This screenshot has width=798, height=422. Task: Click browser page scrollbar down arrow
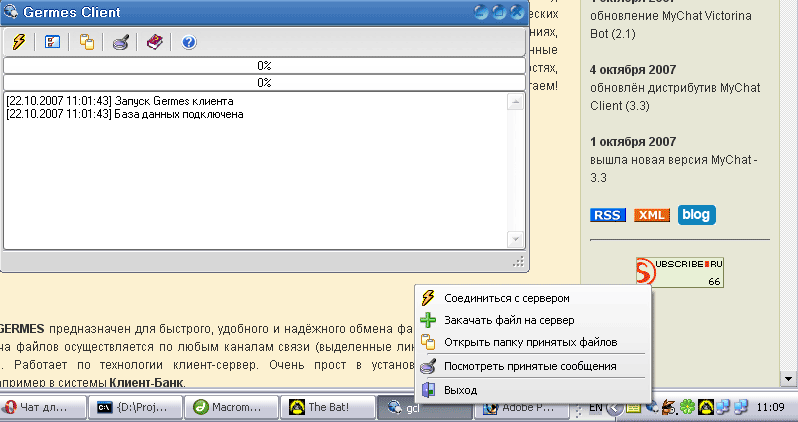(x=788, y=379)
